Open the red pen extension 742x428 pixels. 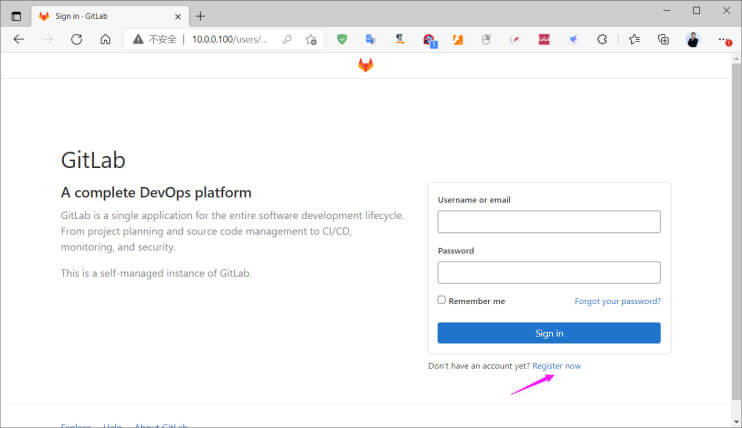pyautogui.click(x=515, y=40)
